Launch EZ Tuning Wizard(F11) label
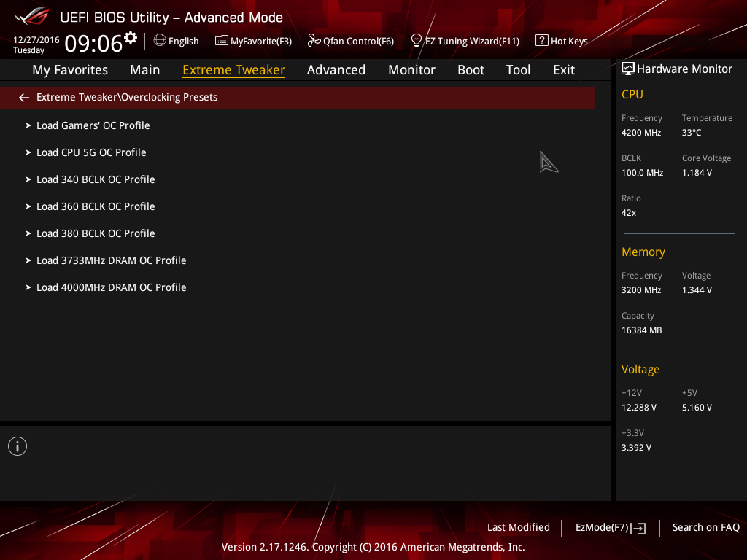This screenshot has height=560, width=747. [x=472, y=41]
